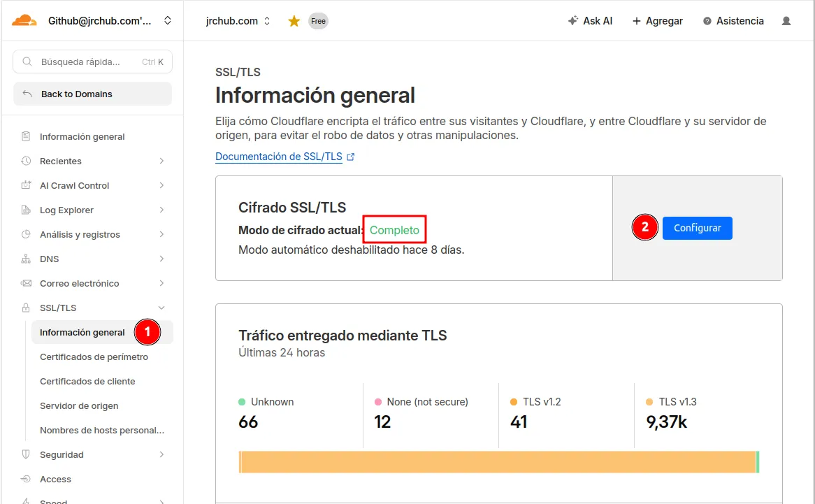Expand the DNS chevron

(161, 259)
